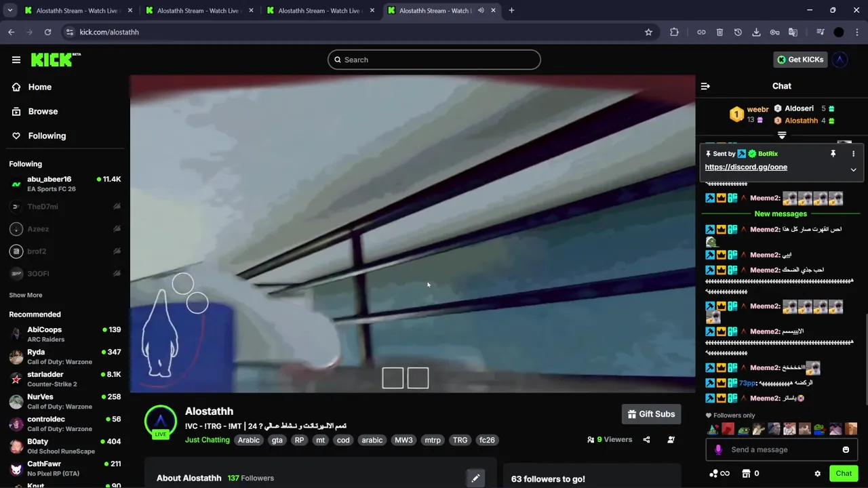Open a new browser tab
Screen dimensions: 868x488
coord(511,10)
